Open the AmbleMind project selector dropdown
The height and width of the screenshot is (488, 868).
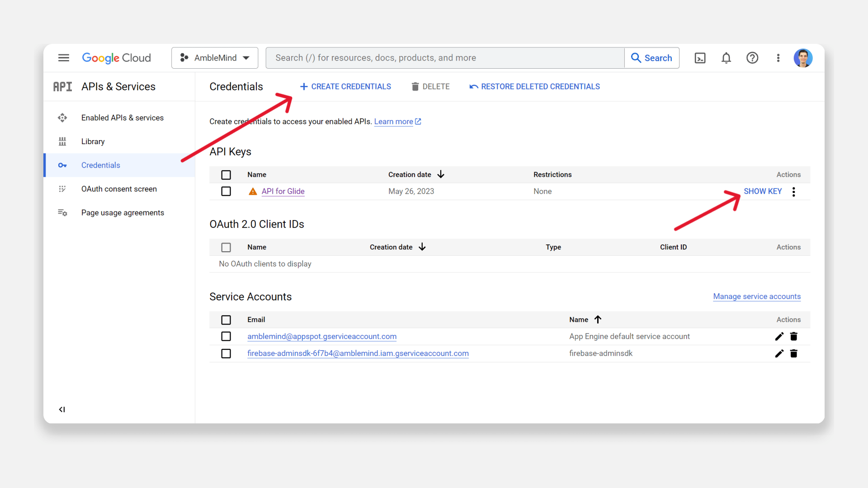pos(215,58)
